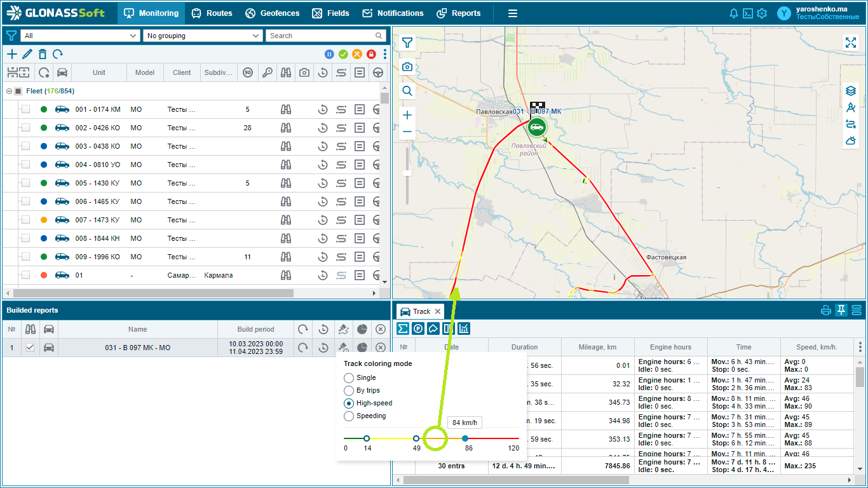868x488 pixels.
Task: Check the box for unit 005 - 1430 КУ
Action: pos(25,183)
